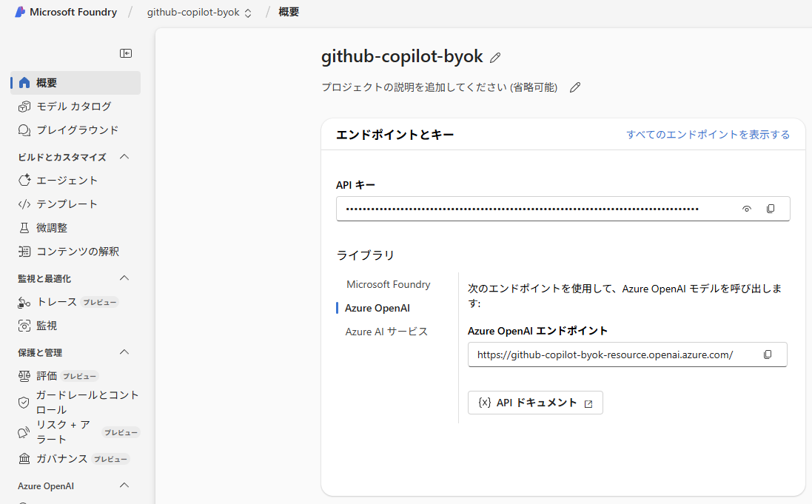
Task: Select the Azure OpenAI library tab
Action: click(378, 308)
